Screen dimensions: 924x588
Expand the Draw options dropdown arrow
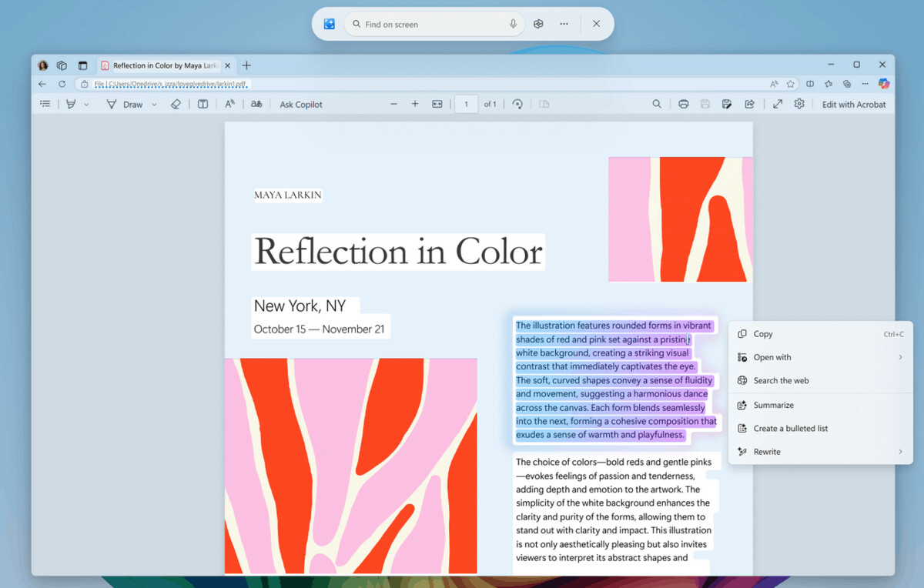point(154,105)
